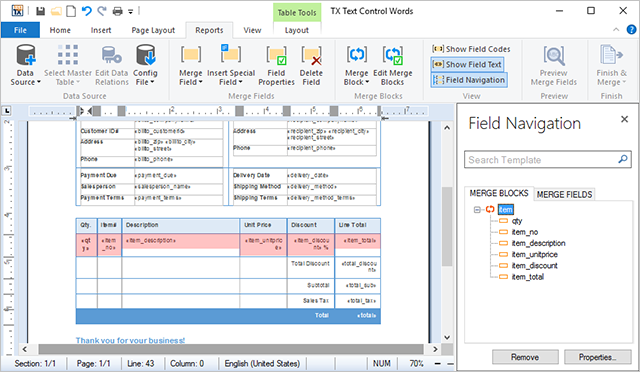
Task: Click the 70% zoom level in status bar
Action: [x=416, y=363]
